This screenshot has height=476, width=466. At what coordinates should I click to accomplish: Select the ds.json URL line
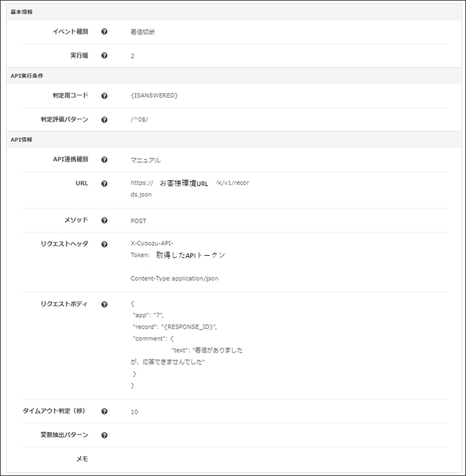[141, 194]
